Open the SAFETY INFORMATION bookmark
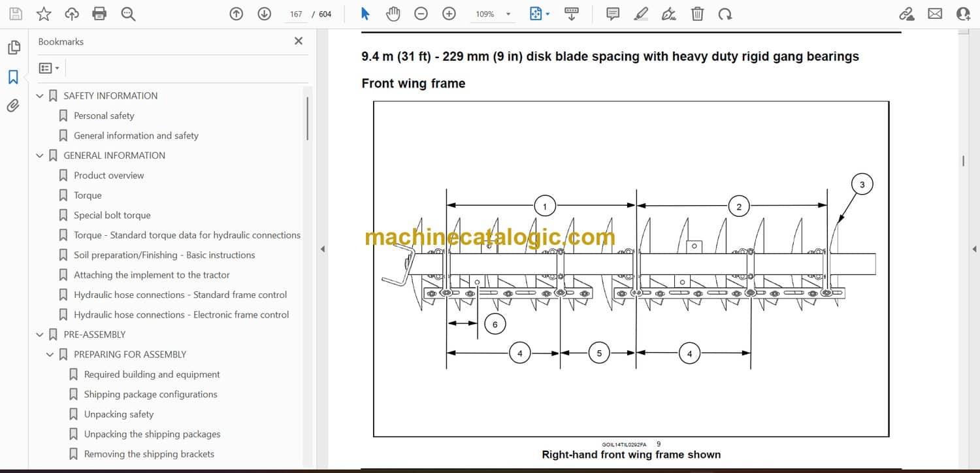The width and height of the screenshot is (980, 473). tap(110, 96)
